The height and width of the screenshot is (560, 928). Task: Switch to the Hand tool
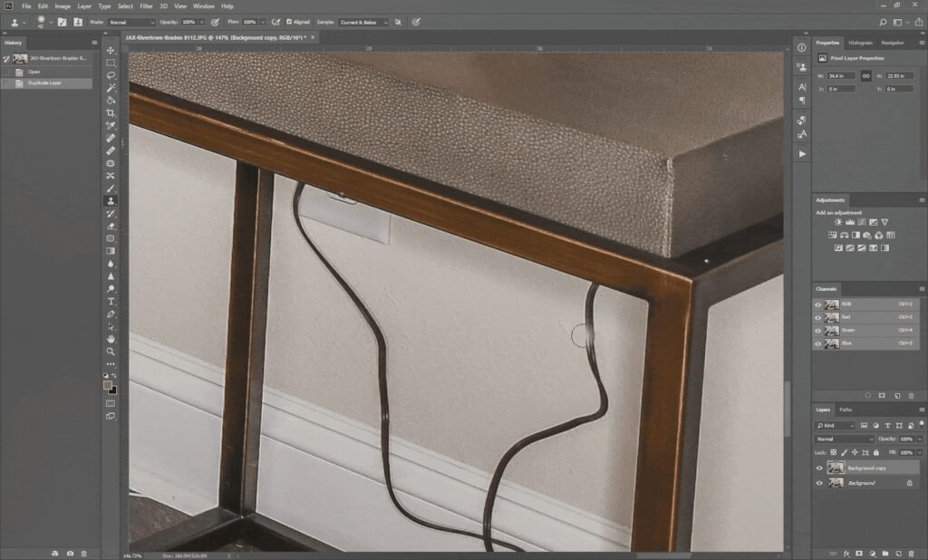[111, 339]
